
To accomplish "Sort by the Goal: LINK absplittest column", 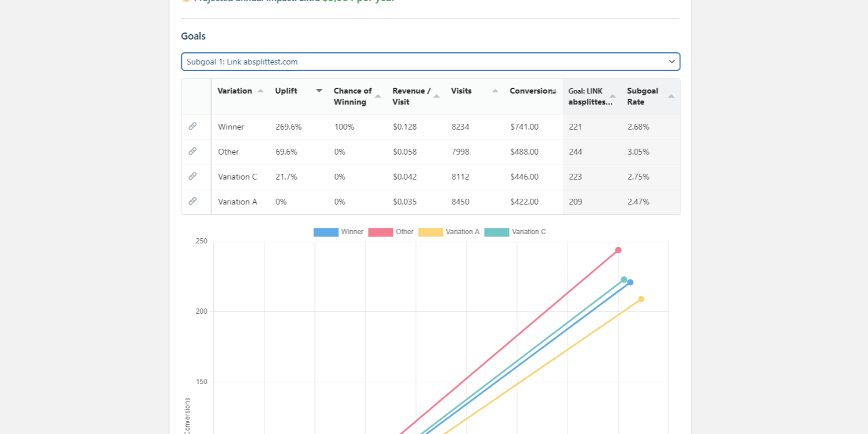I will [612, 96].
